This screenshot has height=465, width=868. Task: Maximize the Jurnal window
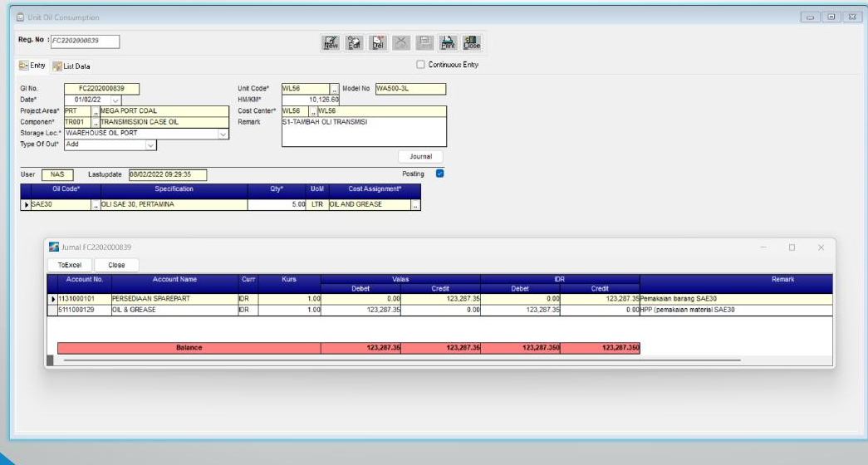pos(792,247)
